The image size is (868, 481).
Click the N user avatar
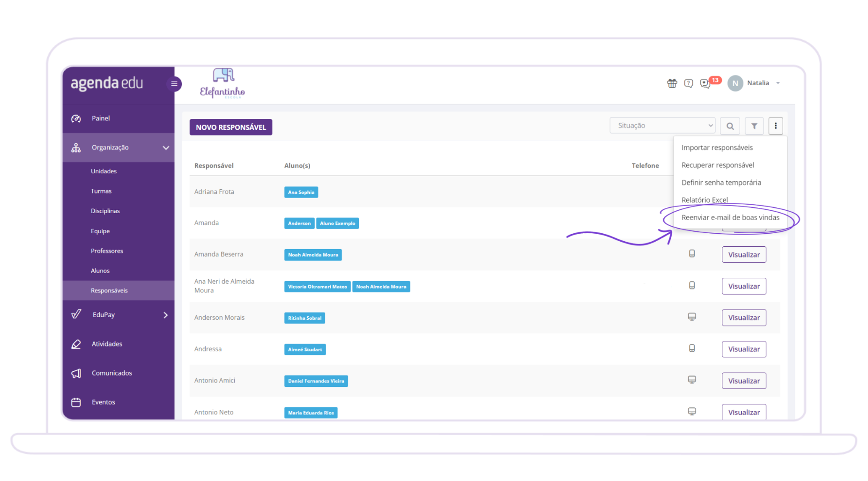coord(735,83)
